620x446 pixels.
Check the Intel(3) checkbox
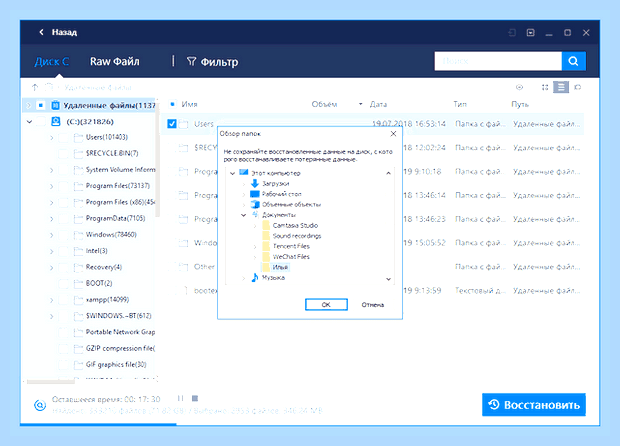[63, 251]
